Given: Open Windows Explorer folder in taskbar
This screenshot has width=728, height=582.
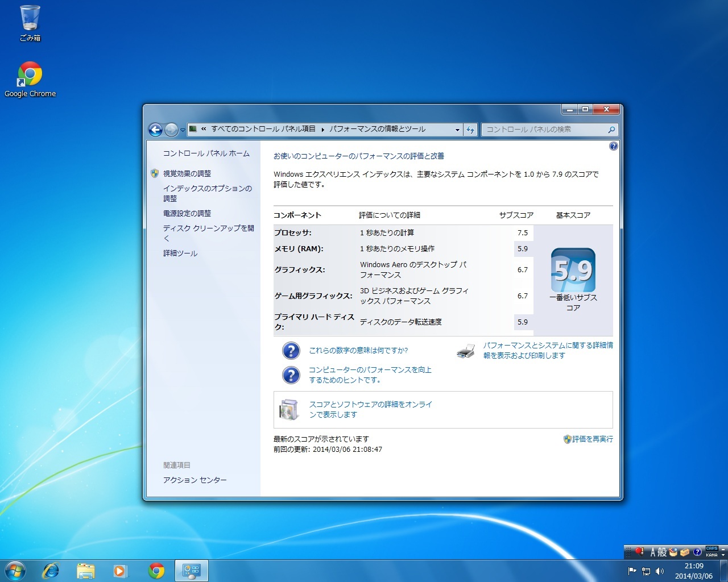Looking at the screenshot, I should coord(86,571).
